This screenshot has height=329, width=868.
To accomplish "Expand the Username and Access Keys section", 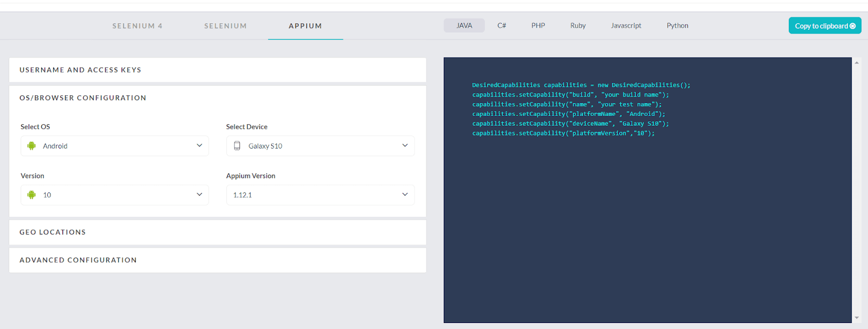I will point(218,70).
